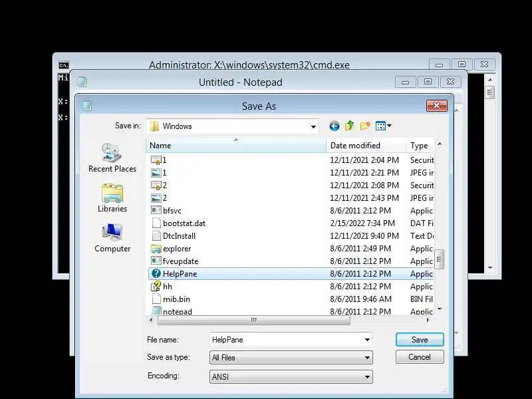The height and width of the screenshot is (399, 532).
Task: Click the Notepad window title bar icon
Action: point(81,82)
